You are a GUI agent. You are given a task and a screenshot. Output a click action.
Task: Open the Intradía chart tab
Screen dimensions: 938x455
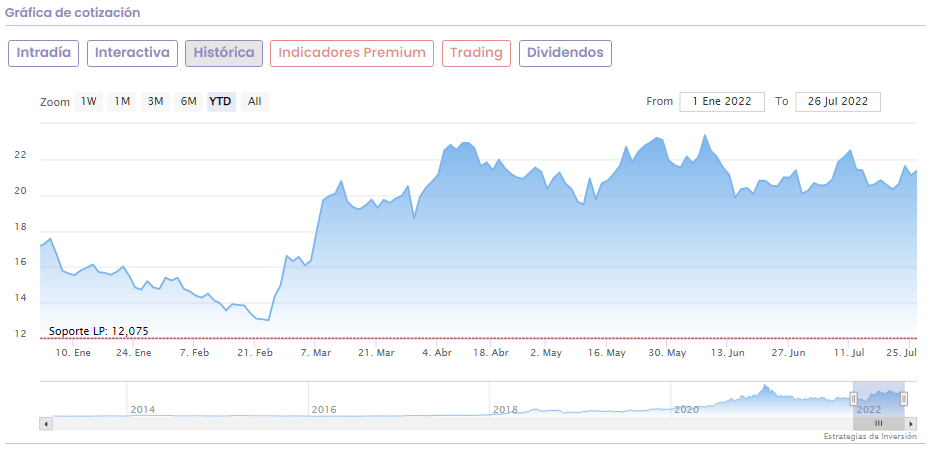tap(43, 53)
